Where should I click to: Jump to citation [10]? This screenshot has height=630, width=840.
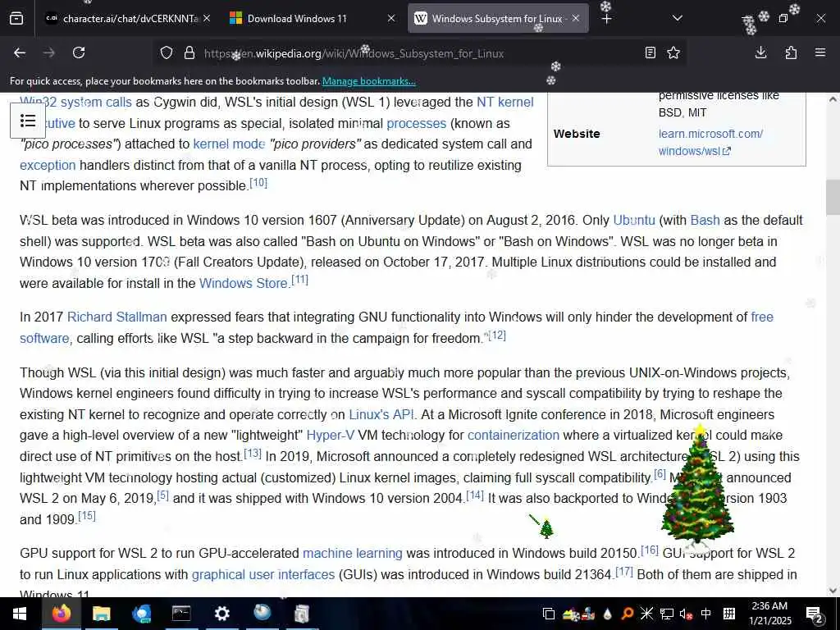click(258, 183)
